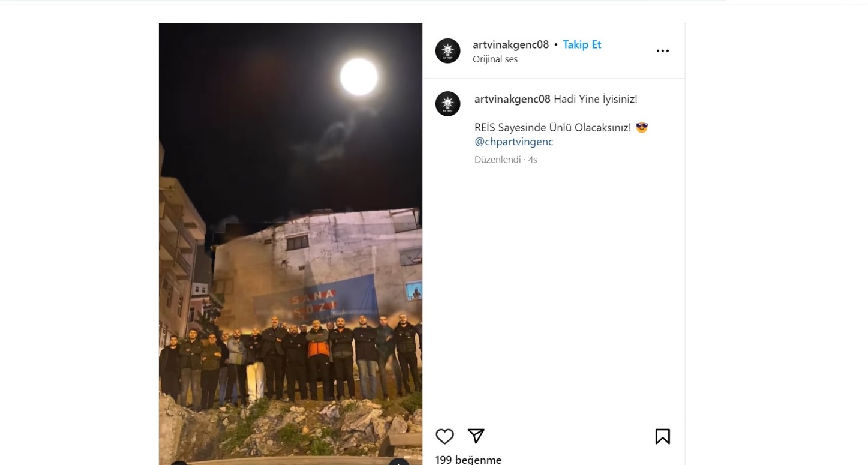The width and height of the screenshot is (868, 465).
Task: Open the artvinakgenc08 username in the caption
Action: click(512, 99)
